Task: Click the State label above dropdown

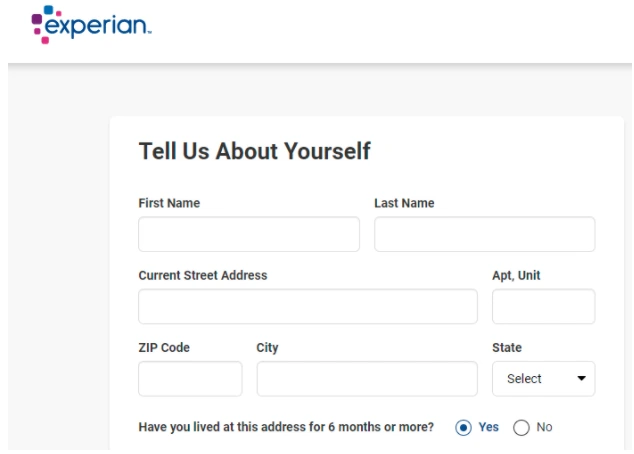Action: (x=507, y=348)
